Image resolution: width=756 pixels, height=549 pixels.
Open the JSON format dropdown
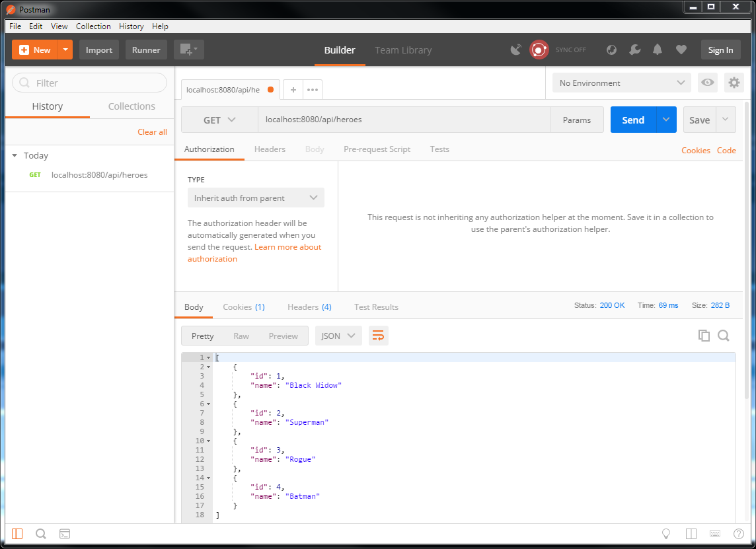click(338, 336)
